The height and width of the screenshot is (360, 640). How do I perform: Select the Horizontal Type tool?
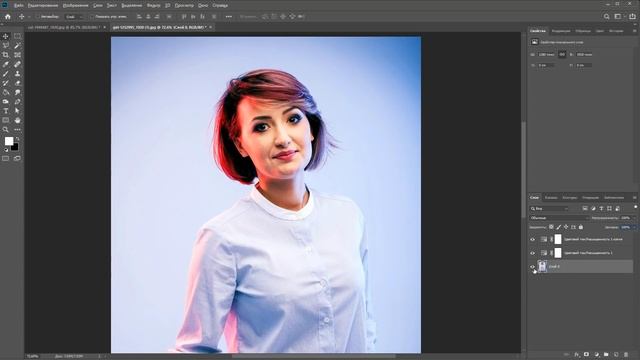pyautogui.click(x=6, y=111)
